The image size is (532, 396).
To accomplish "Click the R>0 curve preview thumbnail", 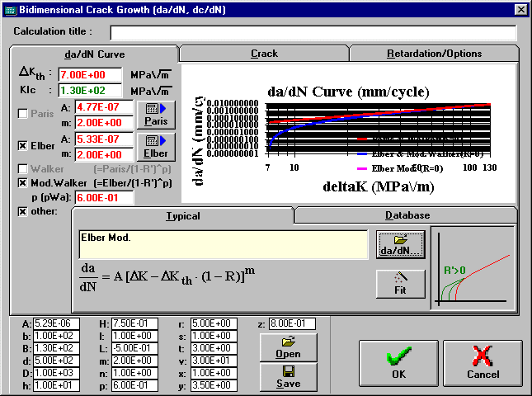I will coord(473,266).
